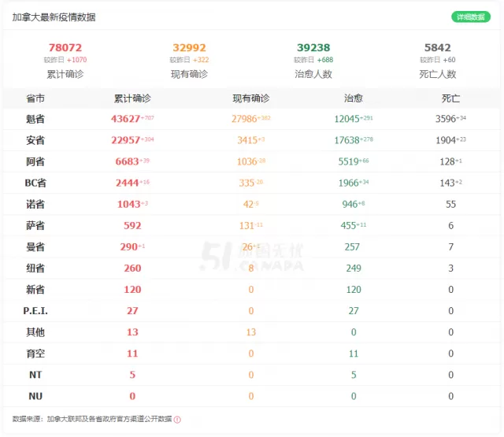Click 魁省 deaths 3596
Viewport: 504px width, 437px height.
(446, 119)
